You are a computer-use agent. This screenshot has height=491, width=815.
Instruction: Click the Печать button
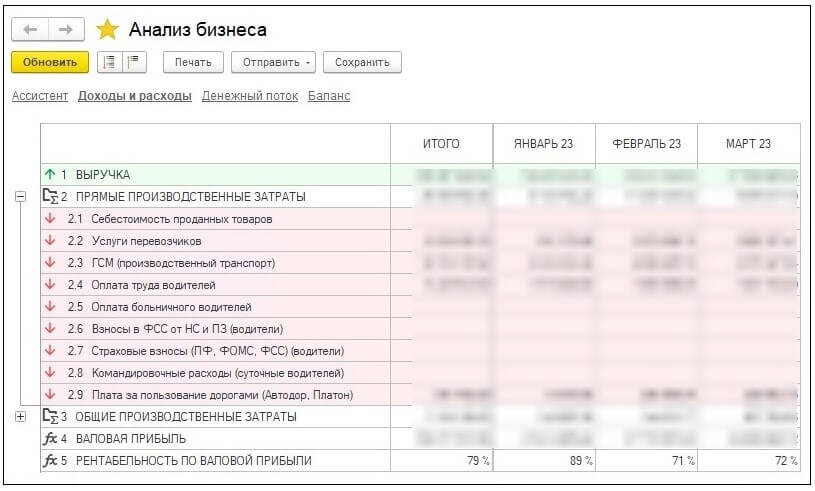[x=192, y=62]
